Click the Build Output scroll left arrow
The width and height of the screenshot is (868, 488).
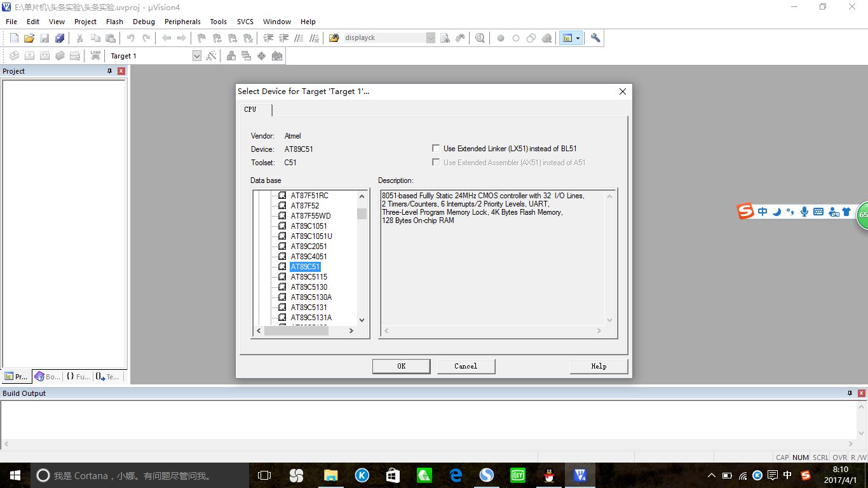pos(7,444)
